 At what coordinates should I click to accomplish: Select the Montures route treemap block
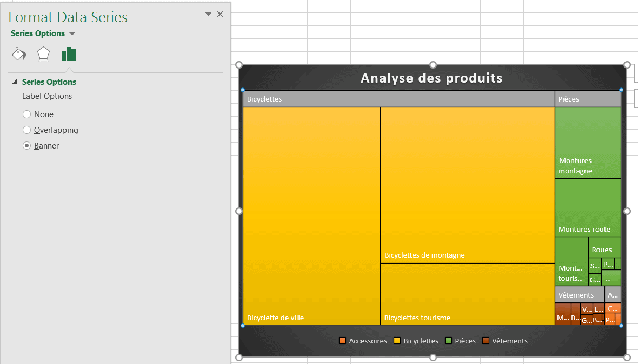point(587,208)
